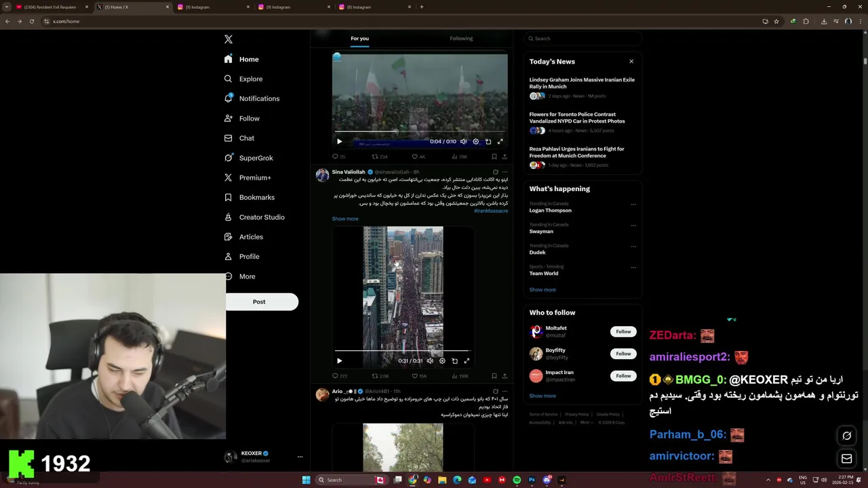Viewport: 868px width, 488px height.
Task: Open the #IranMassacre hashtag
Action: [x=491, y=211]
